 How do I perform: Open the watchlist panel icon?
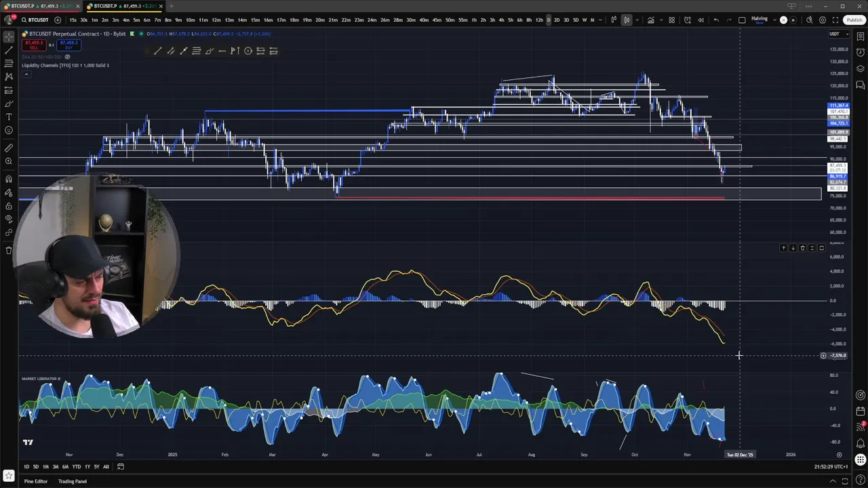861,37
